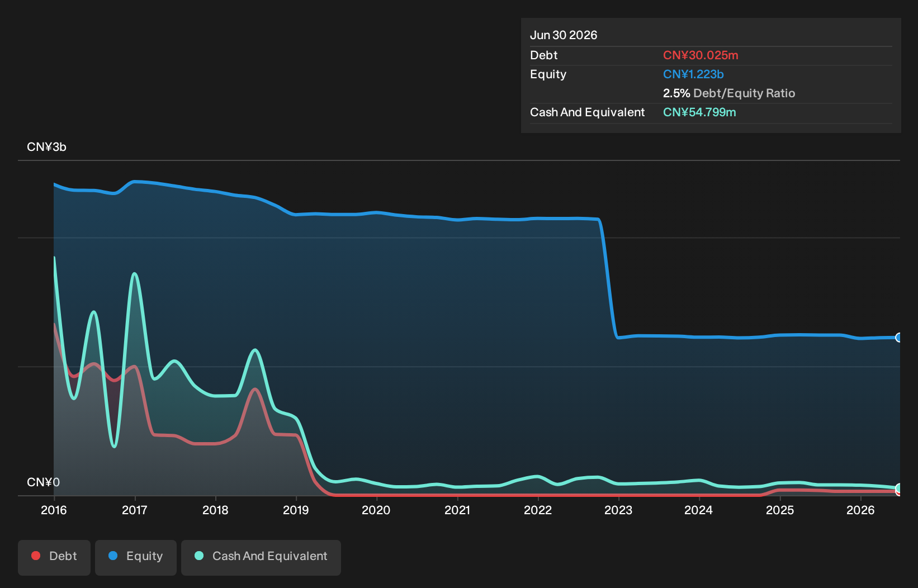Click the Cash And Equivalent tooltip label

(x=587, y=112)
